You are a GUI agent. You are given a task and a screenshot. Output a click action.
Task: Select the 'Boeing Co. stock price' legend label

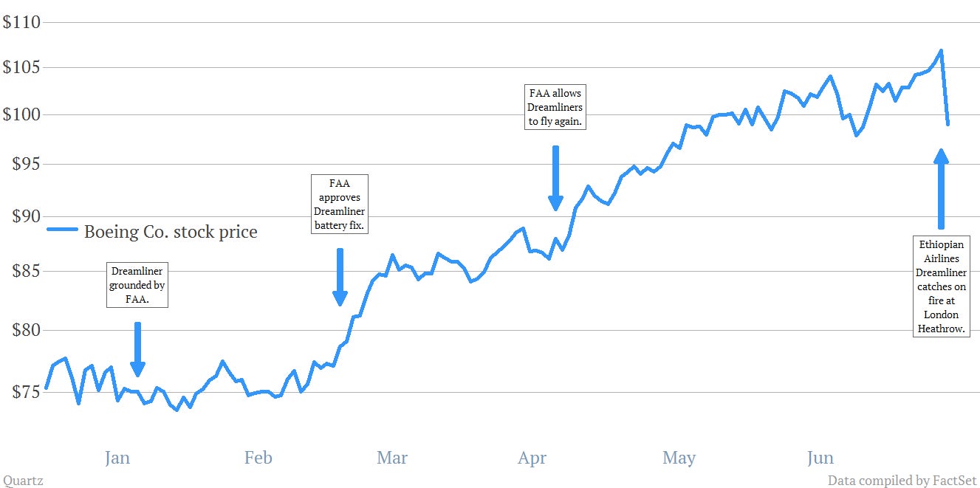coord(171,232)
